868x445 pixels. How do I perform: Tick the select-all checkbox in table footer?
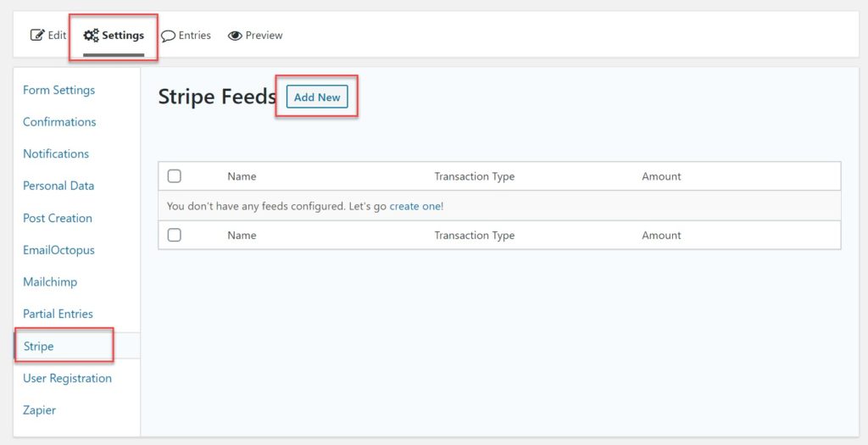175,235
